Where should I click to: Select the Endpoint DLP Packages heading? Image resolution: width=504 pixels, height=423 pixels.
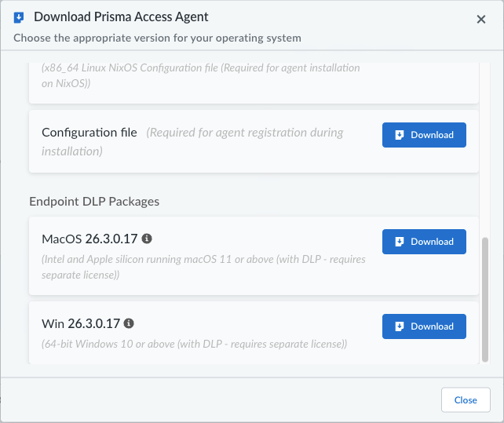coord(94,202)
